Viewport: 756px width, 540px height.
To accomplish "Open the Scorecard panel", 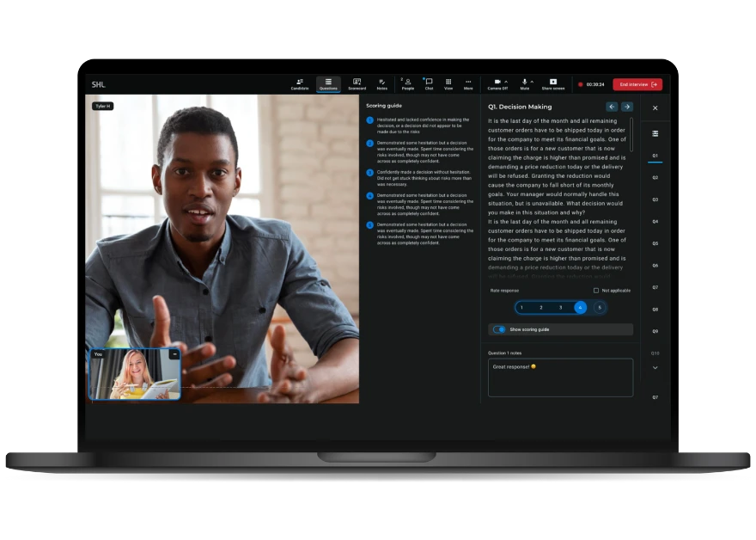I will point(357,84).
